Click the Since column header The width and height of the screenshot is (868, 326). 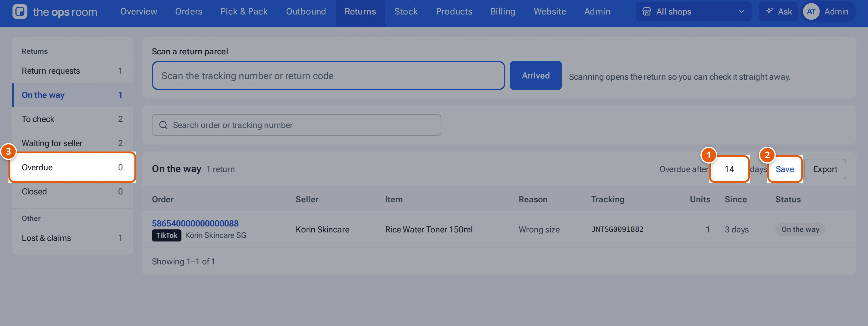pos(736,200)
